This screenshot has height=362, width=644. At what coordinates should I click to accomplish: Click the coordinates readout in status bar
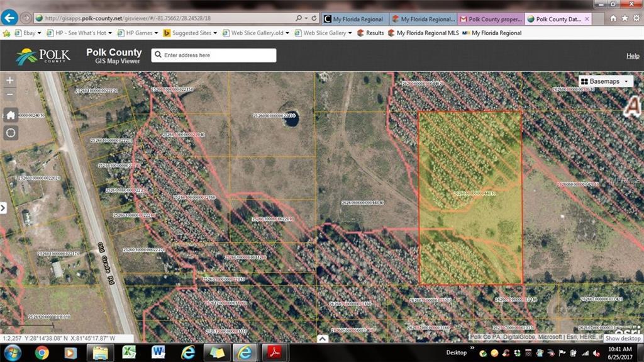click(x=58, y=338)
